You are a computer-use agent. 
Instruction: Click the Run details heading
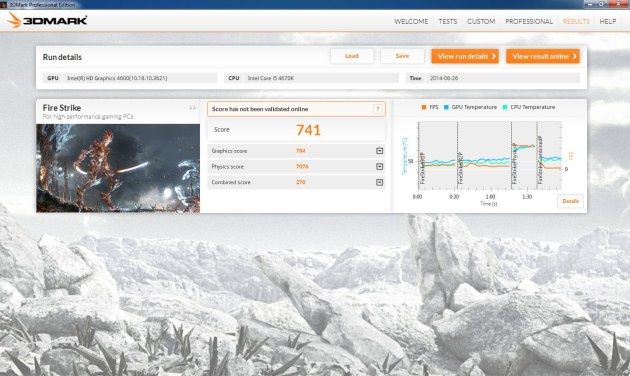(62, 57)
